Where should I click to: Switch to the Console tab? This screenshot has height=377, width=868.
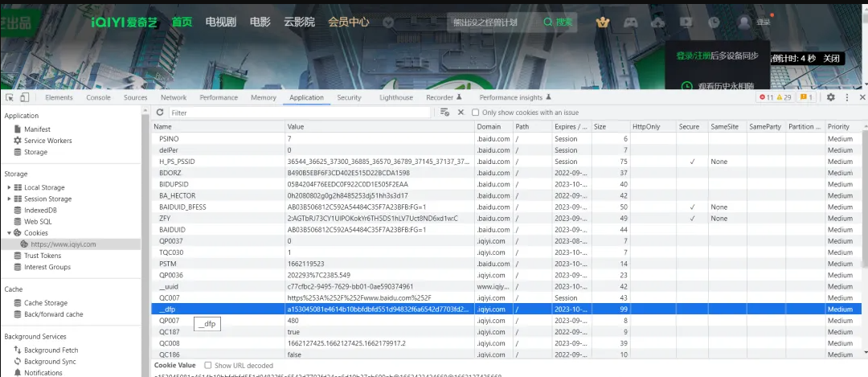point(99,97)
